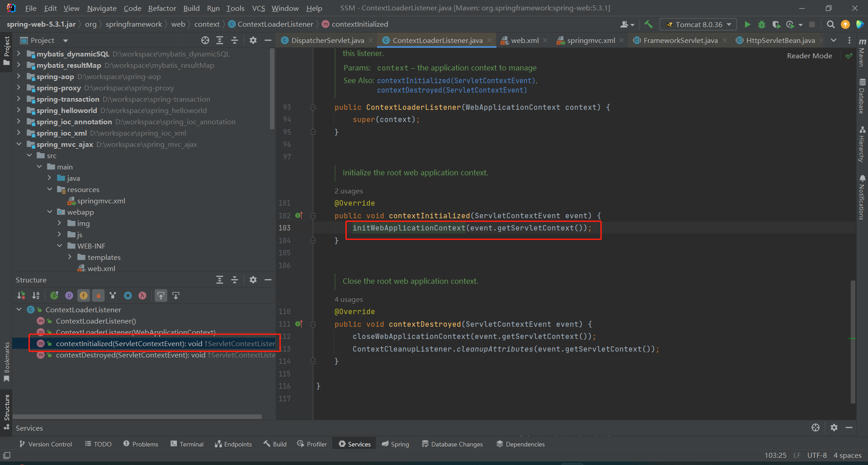The image size is (868, 465).
Task: Run with Profiler clock icon
Action: pos(790,24)
